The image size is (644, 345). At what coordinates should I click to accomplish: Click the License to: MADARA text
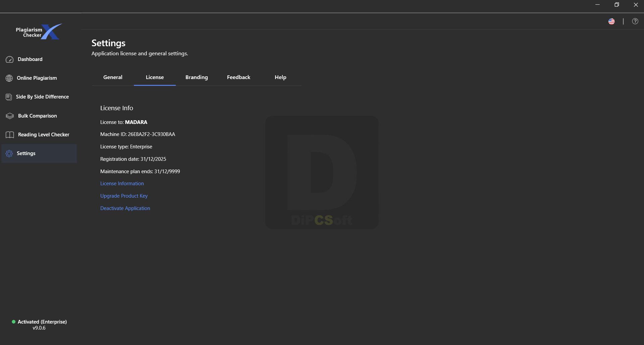(x=124, y=122)
